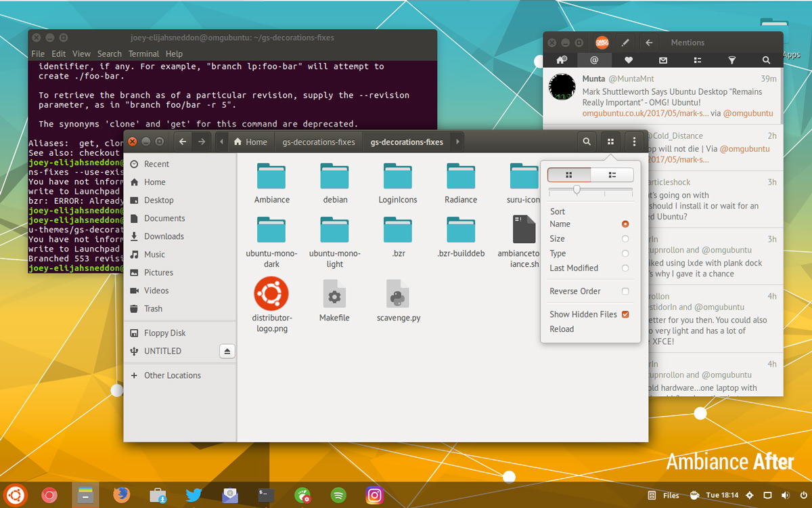Image resolution: width=812 pixels, height=508 pixels.
Task: Click Reload in the view popover
Action: click(x=562, y=329)
